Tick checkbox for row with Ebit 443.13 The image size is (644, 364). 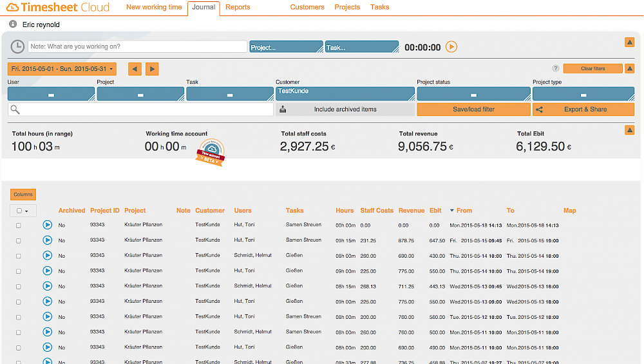[19, 287]
